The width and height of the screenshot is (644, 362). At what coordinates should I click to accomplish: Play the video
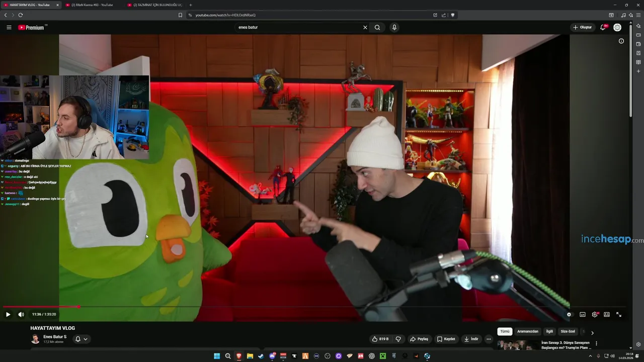(8, 314)
